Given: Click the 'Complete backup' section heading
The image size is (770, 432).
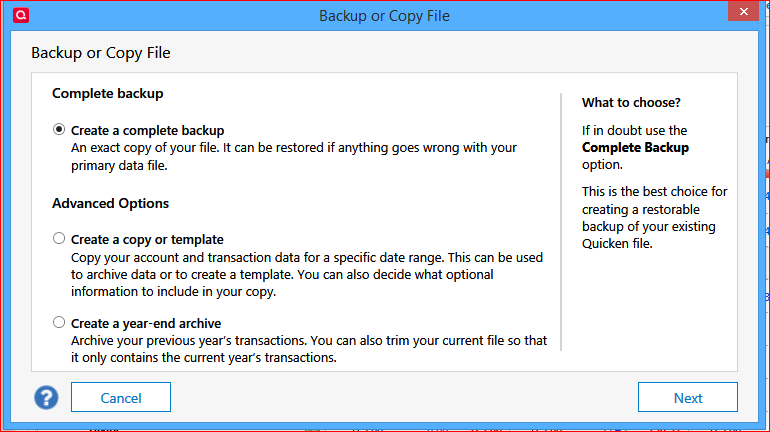Looking at the screenshot, I should [x=107, y=93].
